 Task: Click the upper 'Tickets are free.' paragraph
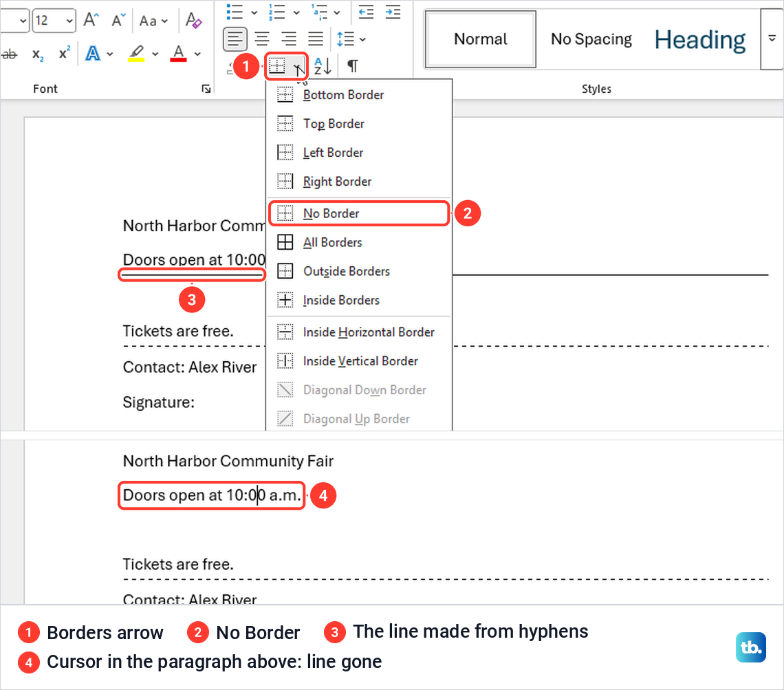click(178, 331)
